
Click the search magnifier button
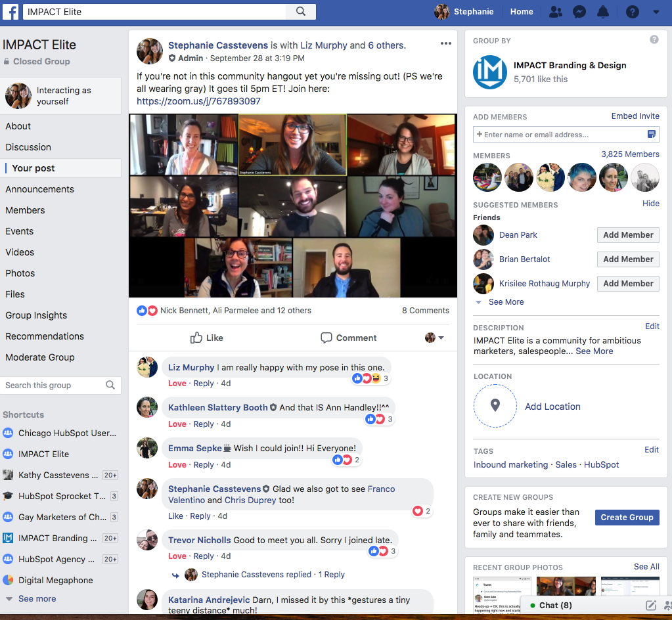tap(301, 12)
